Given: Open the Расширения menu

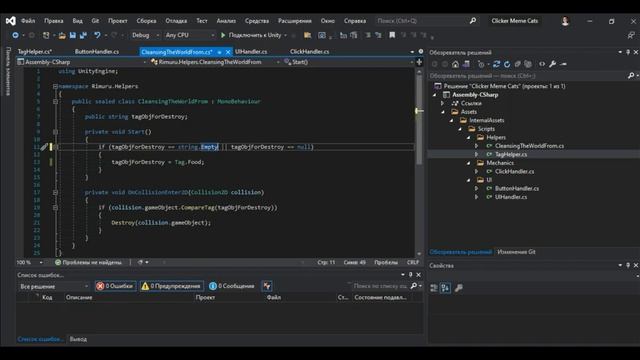Looking at the screenshot, I should (295, 21).
